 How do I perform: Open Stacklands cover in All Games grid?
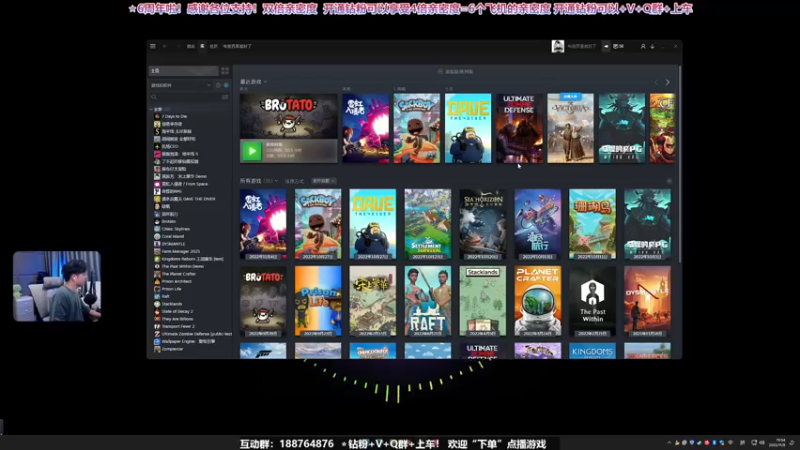(483, 301)
